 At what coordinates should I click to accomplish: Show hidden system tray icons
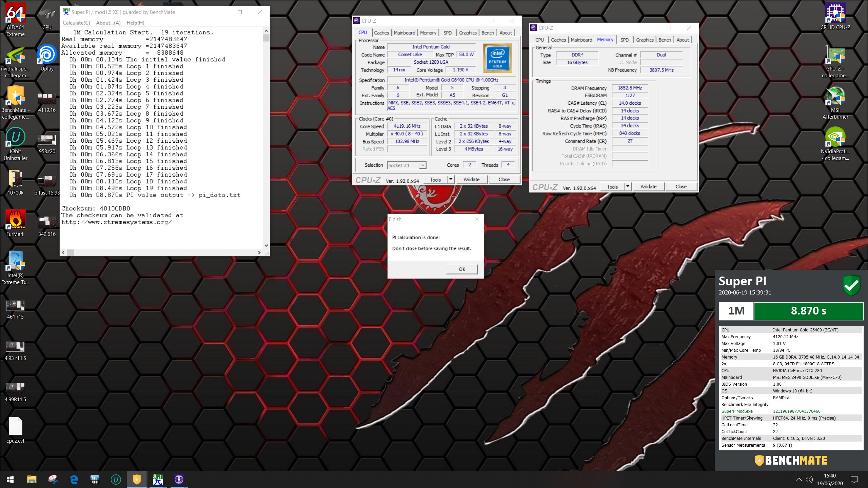799,480
